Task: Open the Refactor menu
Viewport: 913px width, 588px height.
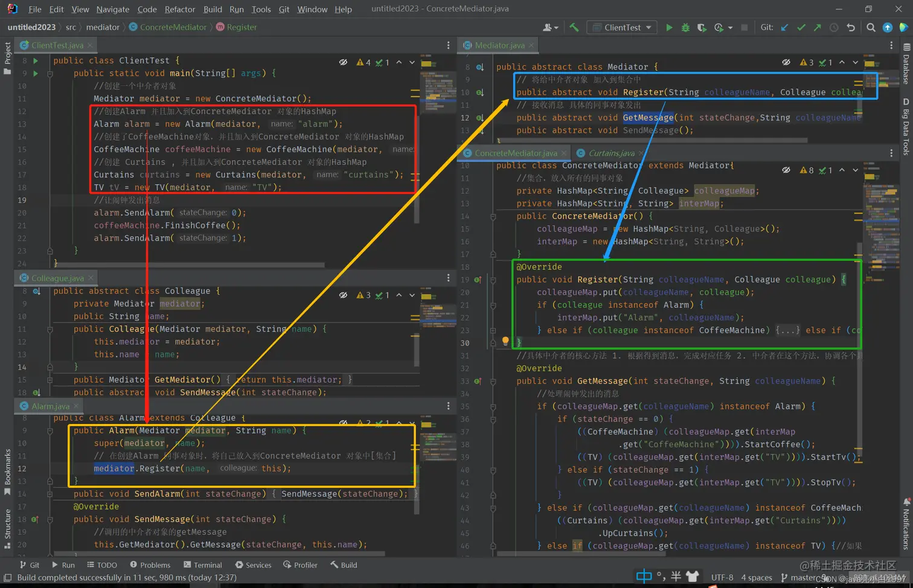Action: [x=180, y=9]
